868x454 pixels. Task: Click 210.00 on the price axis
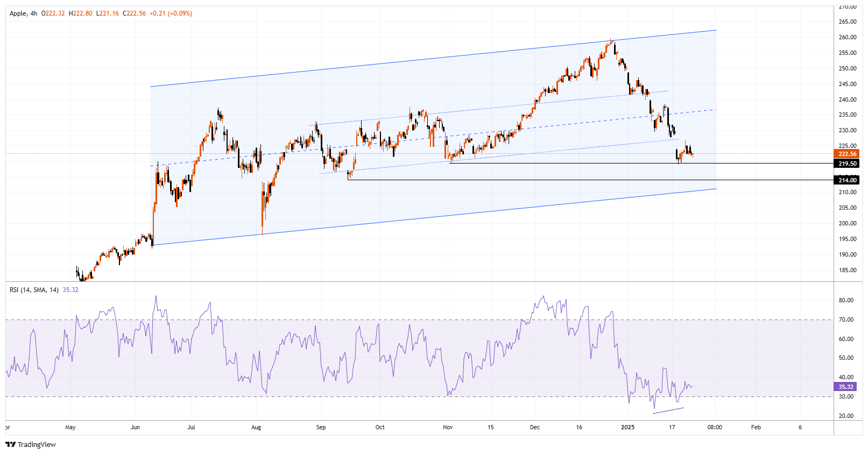(848, 193)
